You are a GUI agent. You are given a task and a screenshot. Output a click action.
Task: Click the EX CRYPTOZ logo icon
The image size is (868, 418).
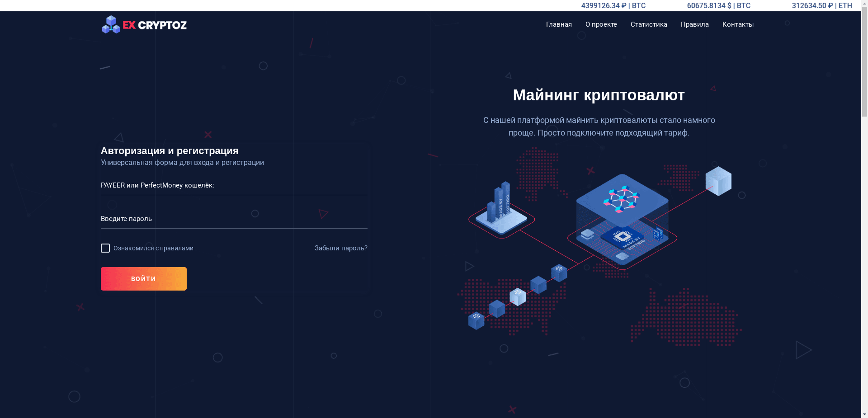click(x=110, y=24)
